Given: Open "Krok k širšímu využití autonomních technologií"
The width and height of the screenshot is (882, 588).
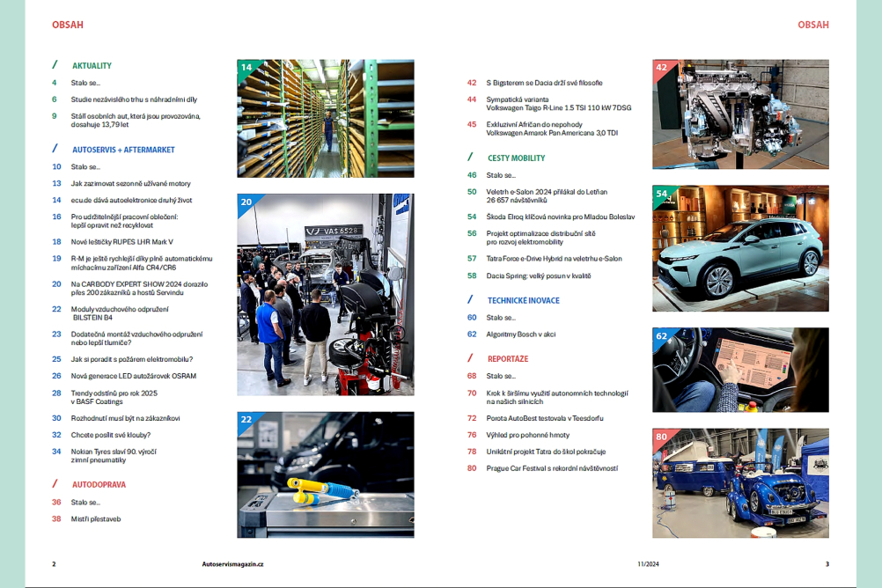Looking at the screenshot, I should [557, 397].
